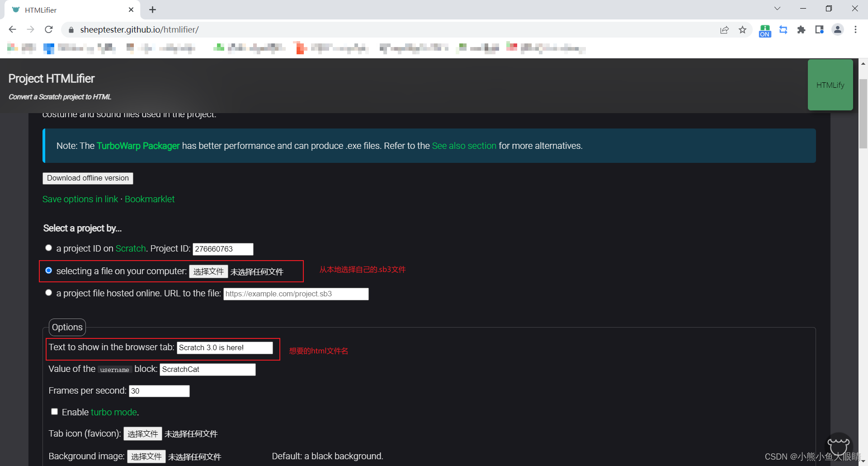Click the username value field ScratchCat
This screenshot has width=868, height=466.
tap(208, 370)
